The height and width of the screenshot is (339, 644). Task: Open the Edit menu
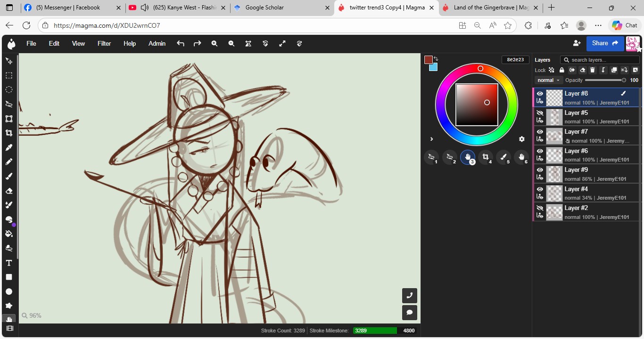pos(54,44)
